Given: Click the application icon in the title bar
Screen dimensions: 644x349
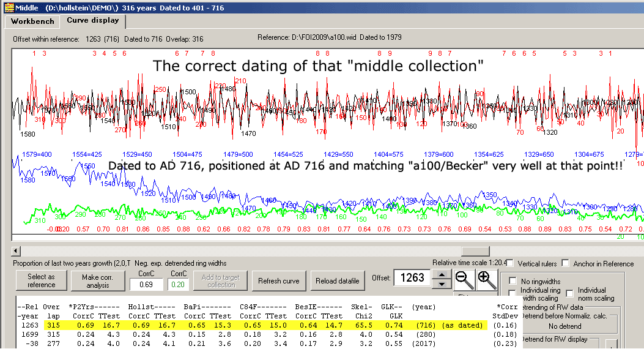Looking at the screenshot, I should coord(9,8).
